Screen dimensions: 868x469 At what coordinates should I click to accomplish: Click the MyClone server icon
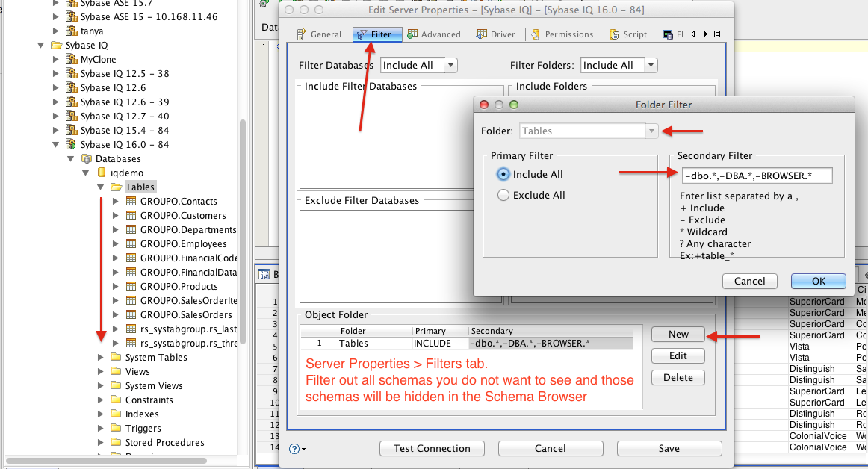72,59
